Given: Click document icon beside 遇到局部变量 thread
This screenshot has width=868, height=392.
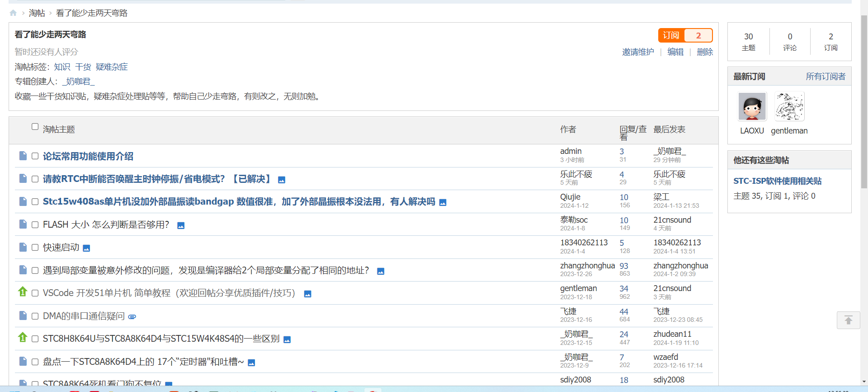Looking at the screenshot, I should point(23,270).
